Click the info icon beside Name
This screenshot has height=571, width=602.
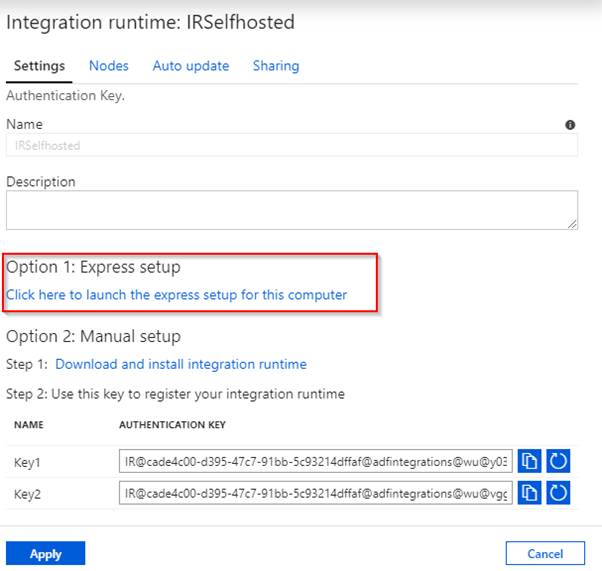coord(570,125)
